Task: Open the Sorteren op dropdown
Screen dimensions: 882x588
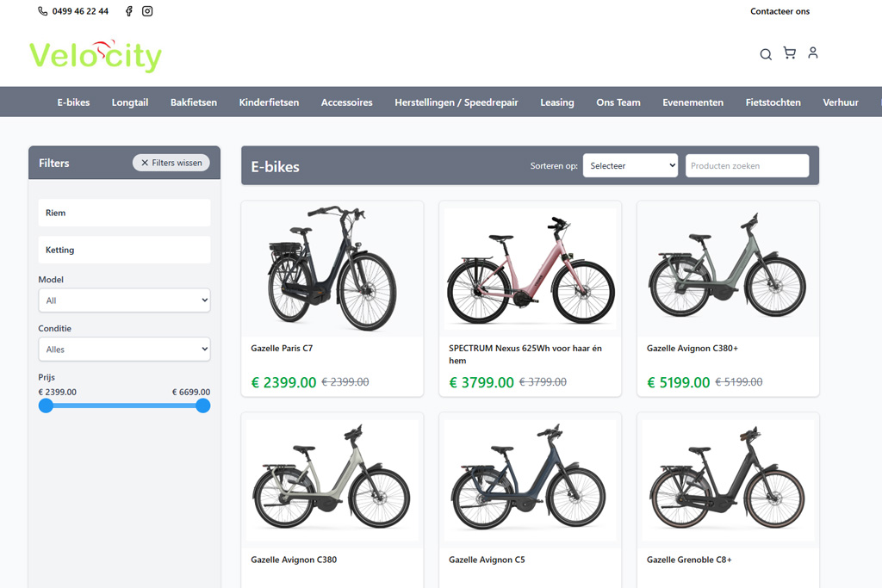Action: (x=630, y=166)
